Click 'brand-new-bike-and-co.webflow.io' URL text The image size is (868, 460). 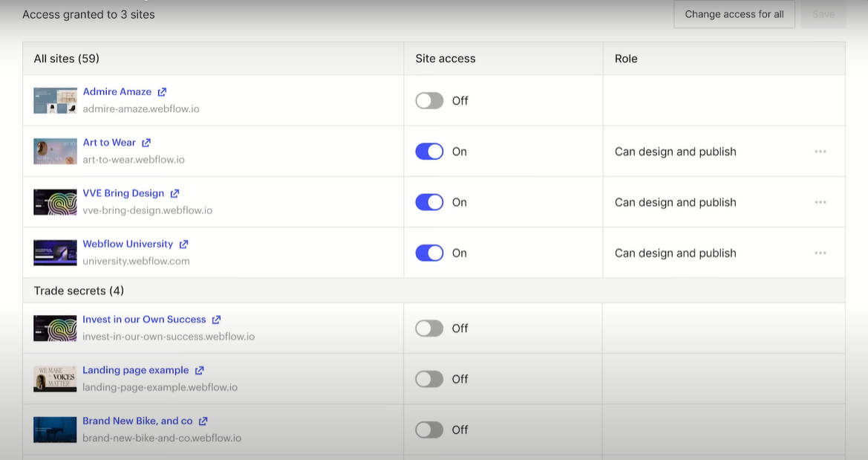tap(162, 438)
